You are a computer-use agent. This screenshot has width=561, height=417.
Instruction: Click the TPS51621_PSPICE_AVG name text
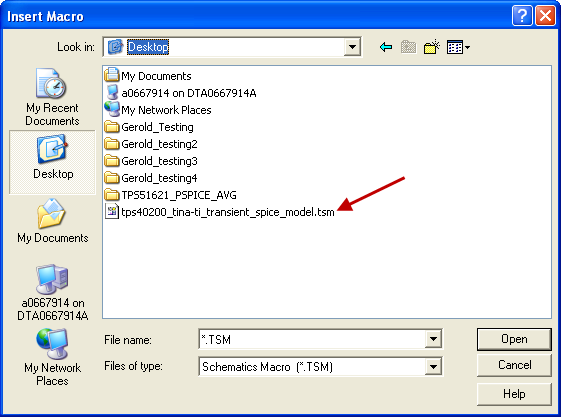(x=179, y=195)
